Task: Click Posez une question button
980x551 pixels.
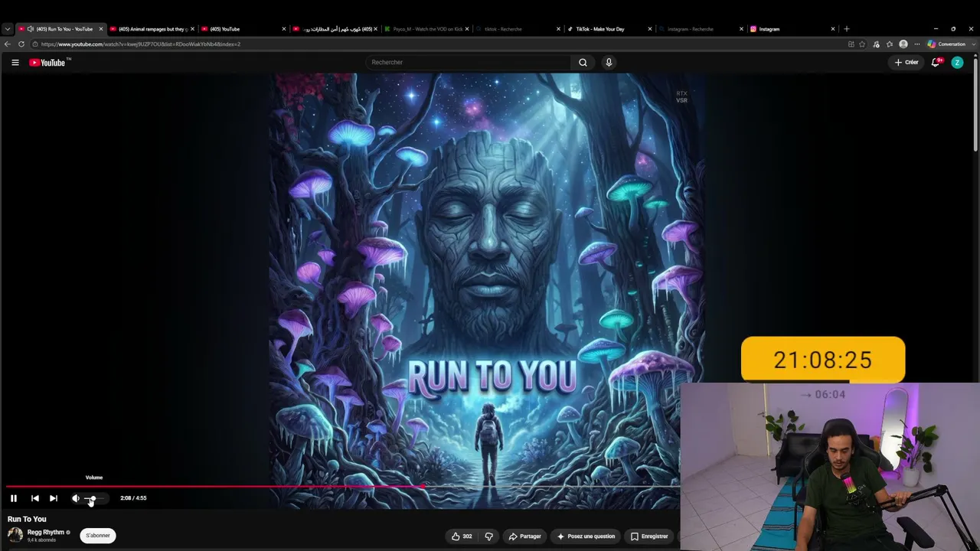Action: (x=586, y=536)
